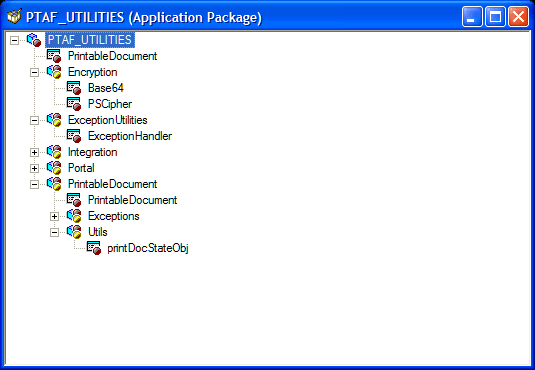535x370 pixels.
Task: Minimize the Application Package window
Action: coord(472,17)
